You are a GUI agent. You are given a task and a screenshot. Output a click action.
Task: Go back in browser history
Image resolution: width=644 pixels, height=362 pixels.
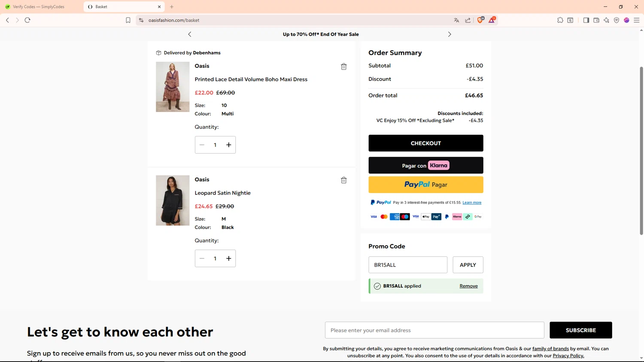7,20
